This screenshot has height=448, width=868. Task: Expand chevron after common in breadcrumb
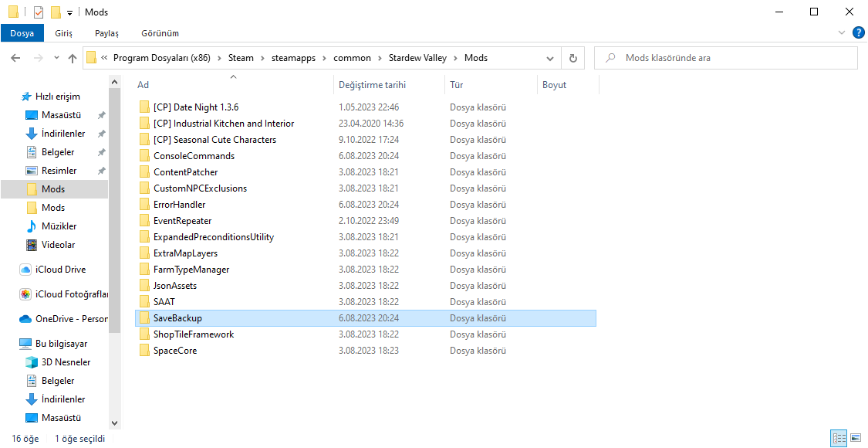coord(380,58)
